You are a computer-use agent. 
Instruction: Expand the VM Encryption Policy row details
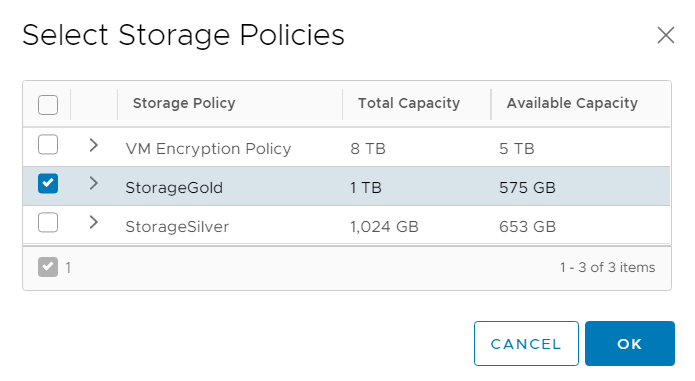93,145
